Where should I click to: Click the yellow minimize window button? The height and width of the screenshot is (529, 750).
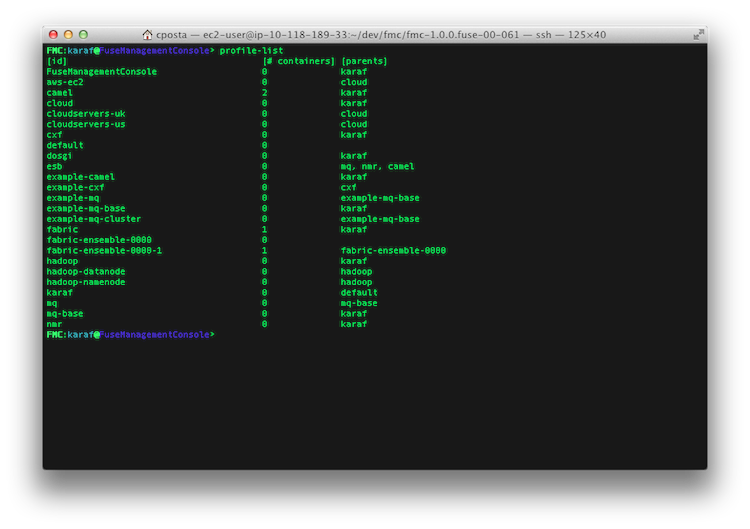tap(68, 34)
